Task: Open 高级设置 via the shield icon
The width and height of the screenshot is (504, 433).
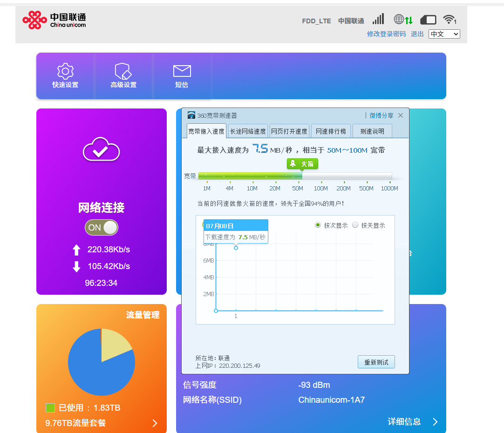Action: 123,71
